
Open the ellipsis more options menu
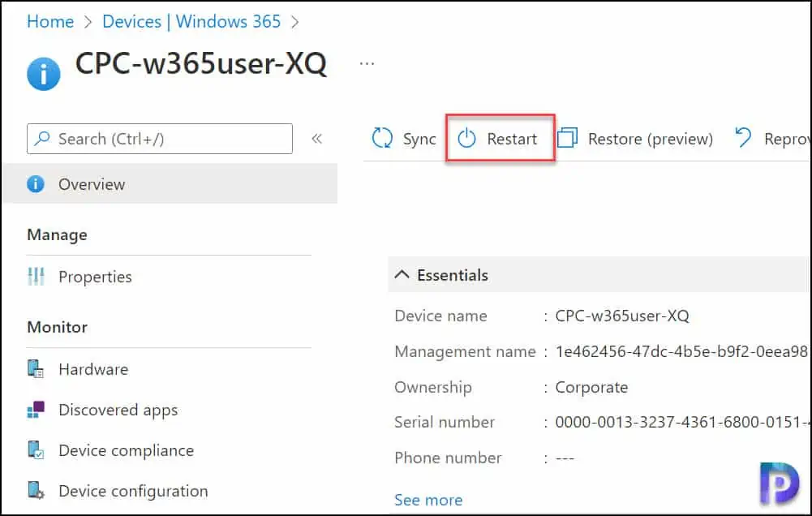click(x=367, y=64)
